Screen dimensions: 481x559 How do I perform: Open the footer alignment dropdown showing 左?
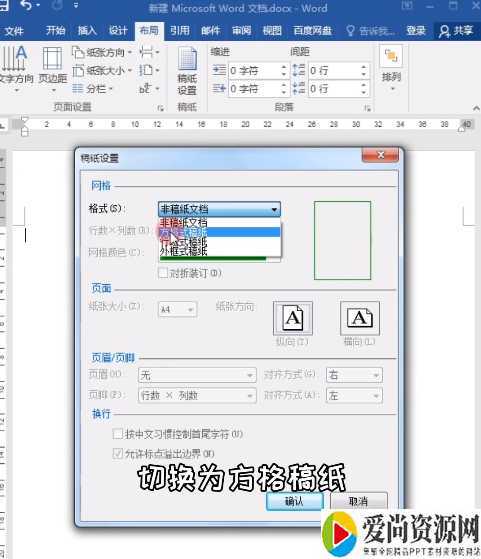point(354,395)
